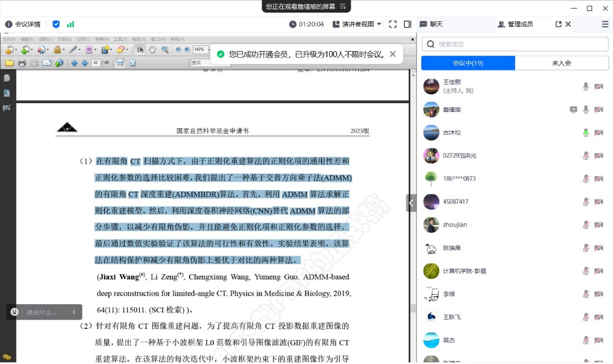Check the green network signal icon
This screenshot has height=364, width=613.
click(70, 24)
